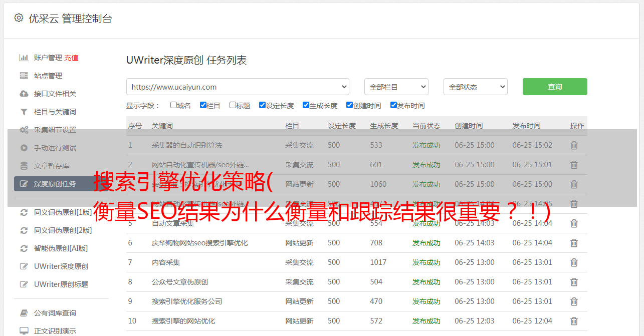Click keyword 庆华购物网站seo搜索引擎优化 in row 6

pos(199,243)
